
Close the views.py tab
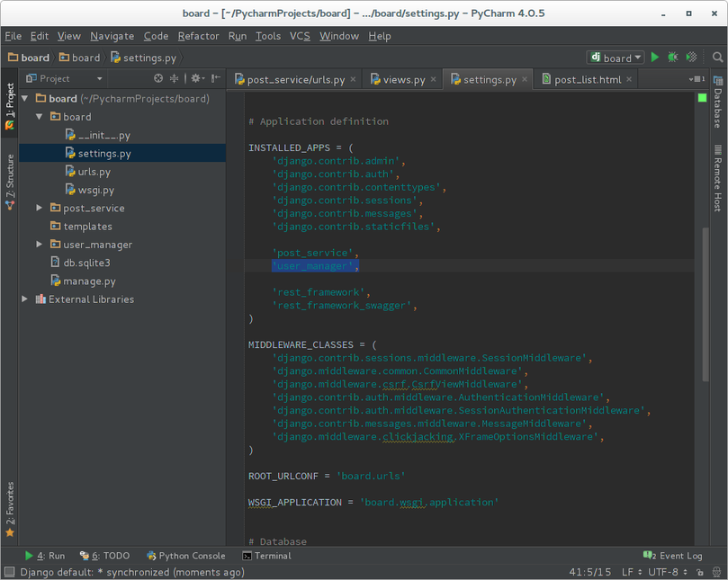coord(433,79)
